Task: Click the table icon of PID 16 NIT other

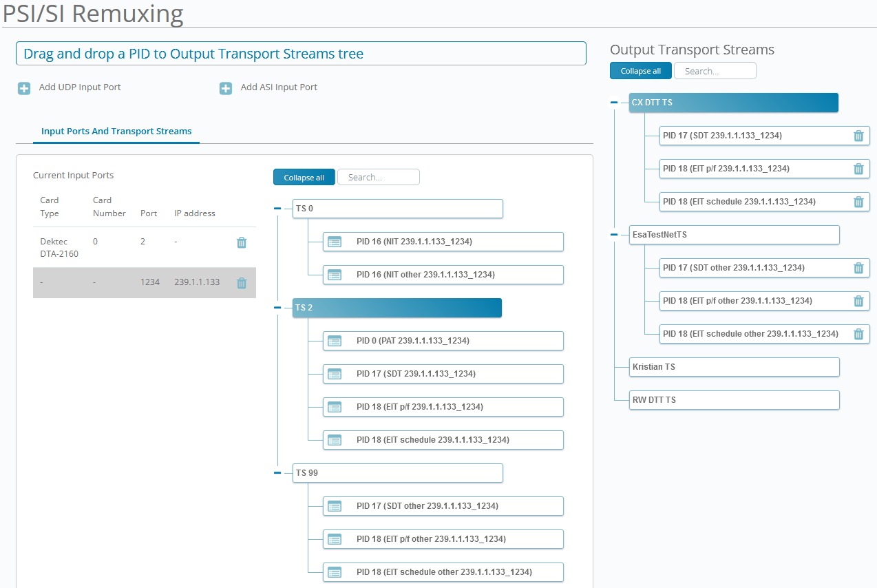Action: pyautogui.click(x=335, y=275)
